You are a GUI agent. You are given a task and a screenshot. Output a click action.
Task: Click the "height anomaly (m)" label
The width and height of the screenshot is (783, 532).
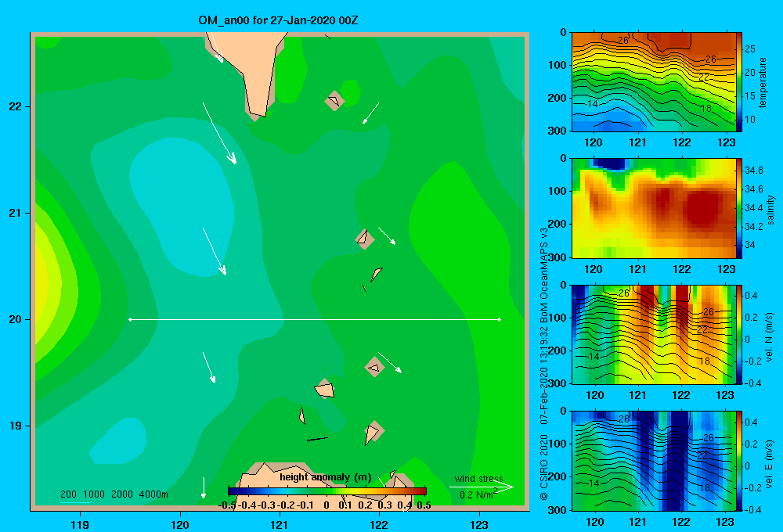(x=326, y=477)
